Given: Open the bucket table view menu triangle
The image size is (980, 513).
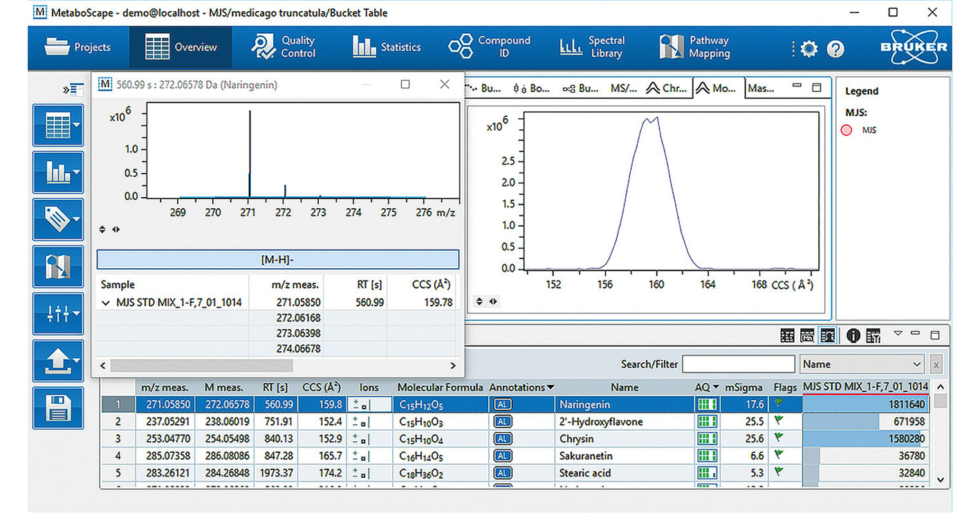Looking at the screenshot, I should point(898,333).
